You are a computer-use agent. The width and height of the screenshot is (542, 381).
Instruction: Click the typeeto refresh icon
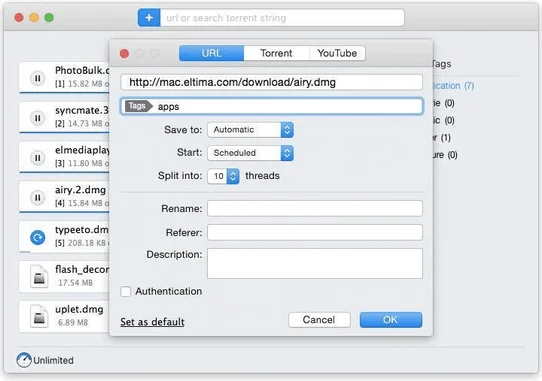pyautogui.click(x=38, y=238)
